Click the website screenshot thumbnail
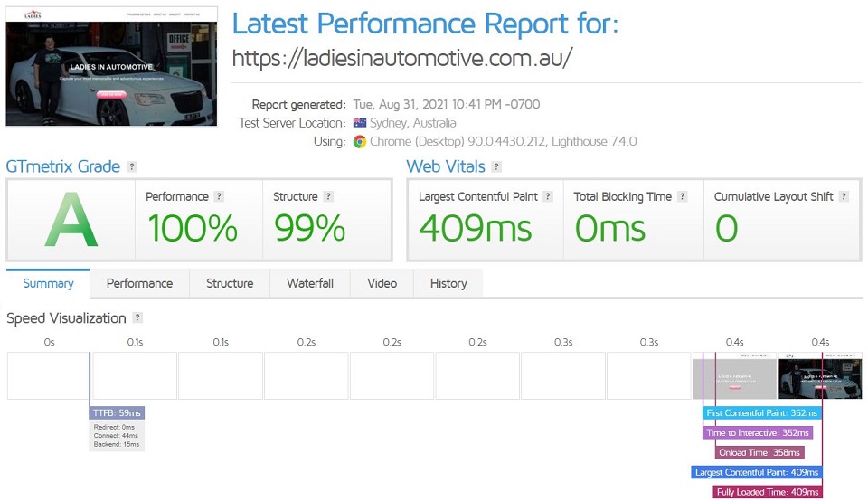The image size is (868, 502). click(111, 67)
